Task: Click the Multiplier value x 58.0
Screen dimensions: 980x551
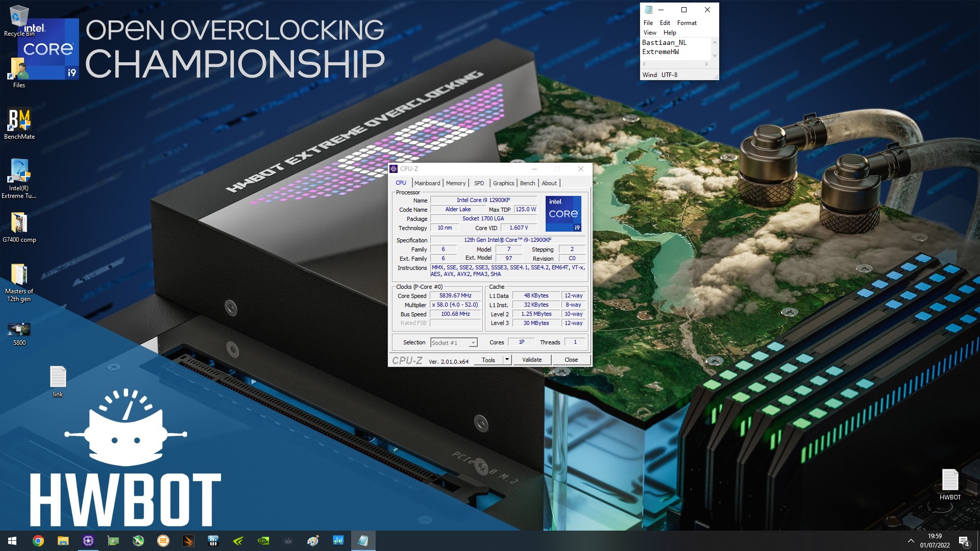Action: click(455, 305)
